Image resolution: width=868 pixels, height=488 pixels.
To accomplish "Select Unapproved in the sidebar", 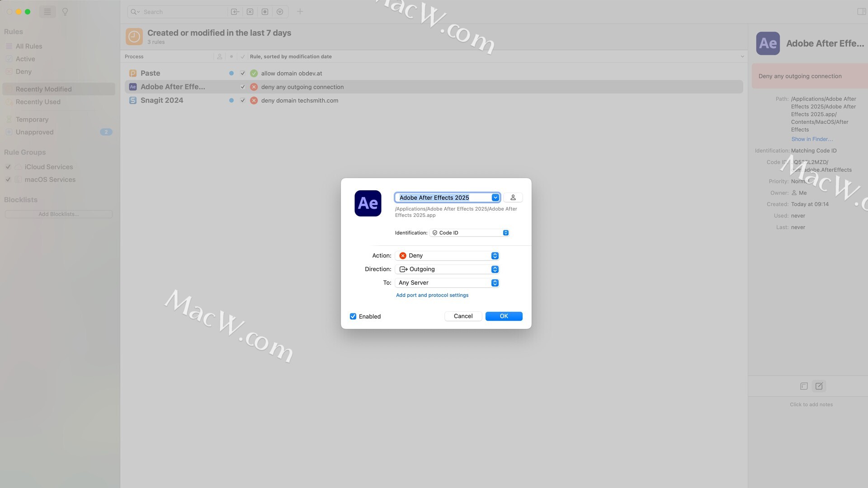I will click(x=34, y=132).
